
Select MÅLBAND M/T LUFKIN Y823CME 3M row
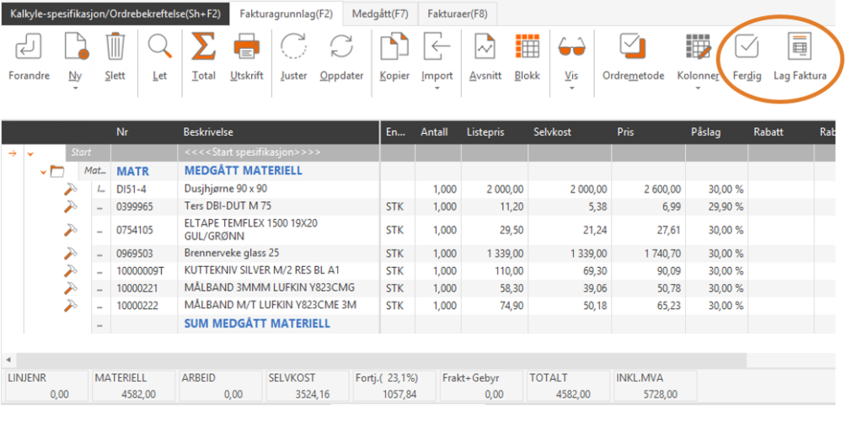[x=271, y=305]
